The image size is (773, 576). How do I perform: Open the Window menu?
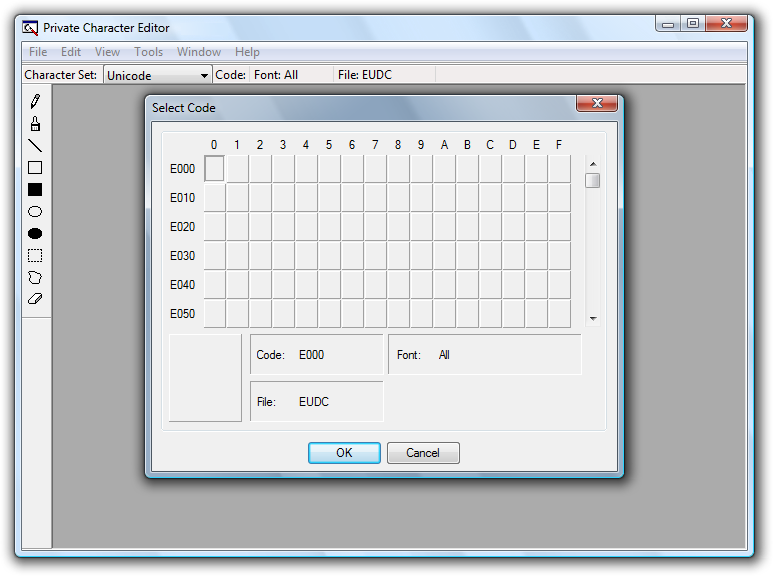(199, 52)
